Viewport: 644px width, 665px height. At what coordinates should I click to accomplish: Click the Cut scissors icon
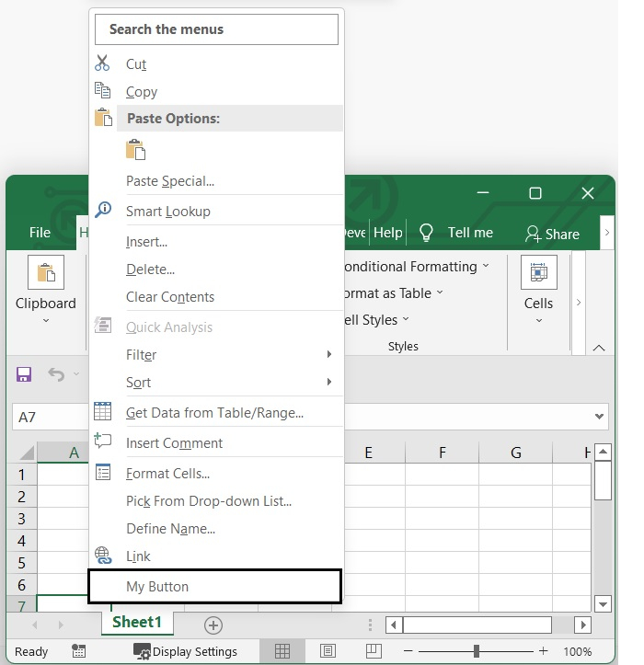pos(102,63)
